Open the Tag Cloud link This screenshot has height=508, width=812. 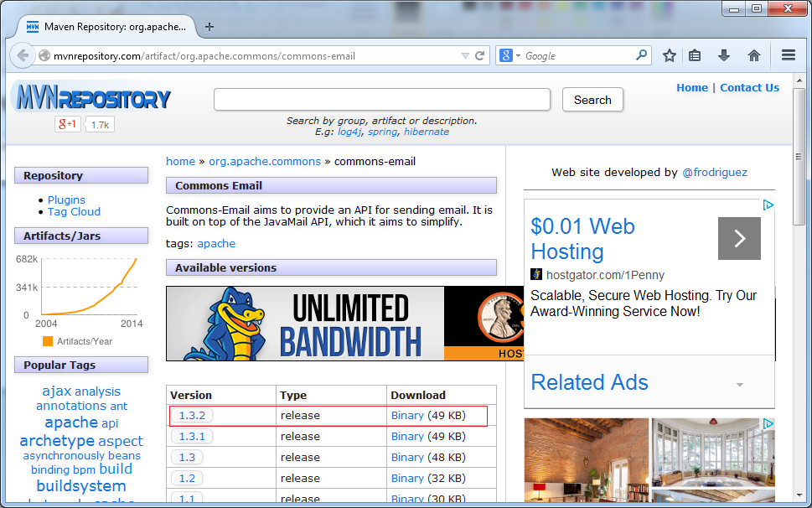pyautogui.click(x=74, y=212)
